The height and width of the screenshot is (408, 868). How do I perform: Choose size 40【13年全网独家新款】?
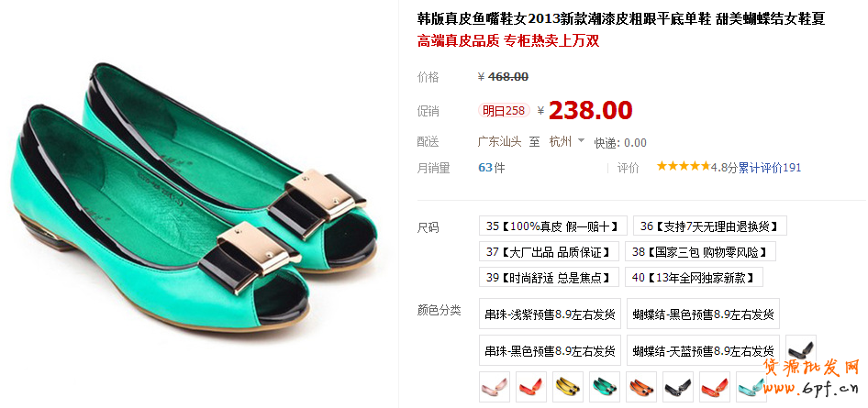(x=695, y=277)
